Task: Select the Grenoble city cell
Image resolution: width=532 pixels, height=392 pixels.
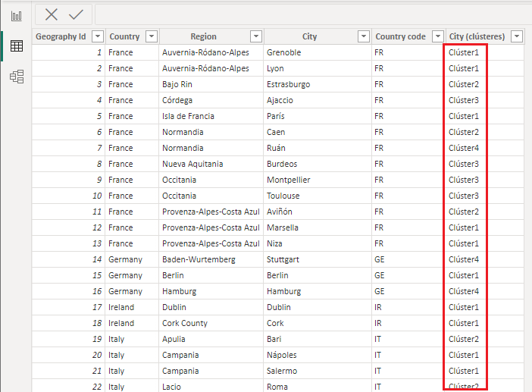Action: (x=283, y=52)
